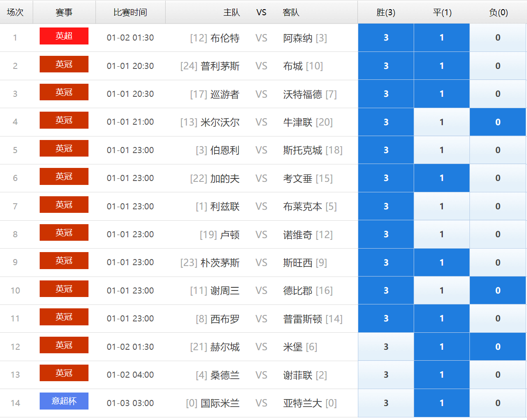The height and width of the screenshot is (420, 527).
Task: Click the 主队 header label
Action: pyautogui.click(x=231, y=12)
